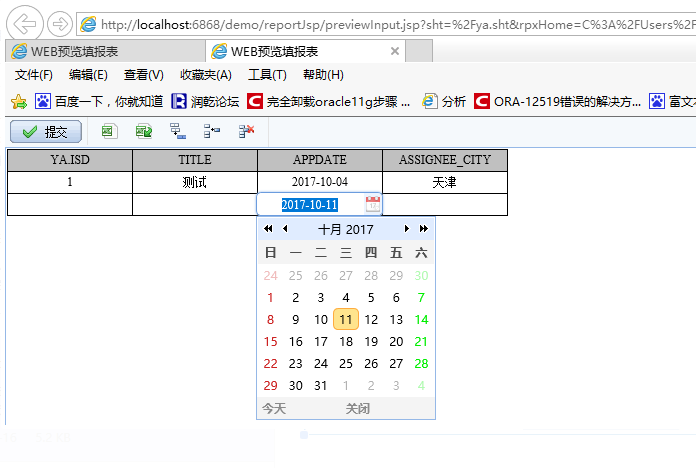Click the cell with date 2017-10-04
Image resolution: width=696 pixels, height=468 pixels.
(320, 182)
